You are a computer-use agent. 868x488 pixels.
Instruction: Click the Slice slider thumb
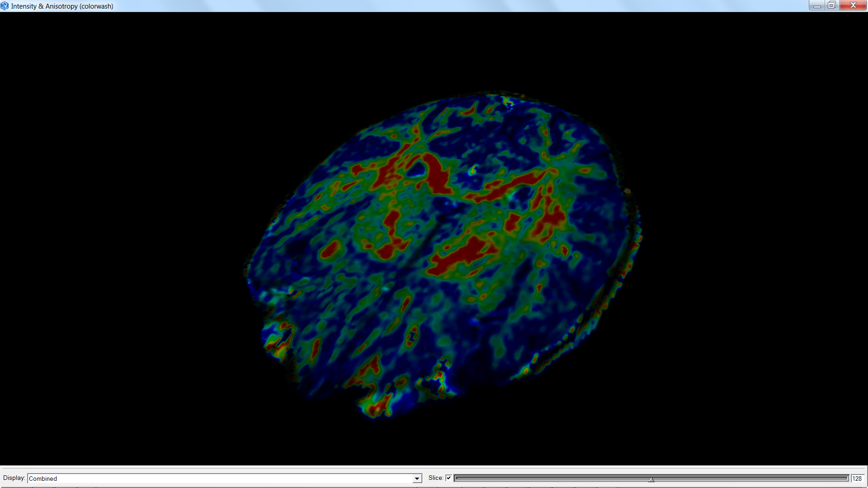[x=651, y=479]
